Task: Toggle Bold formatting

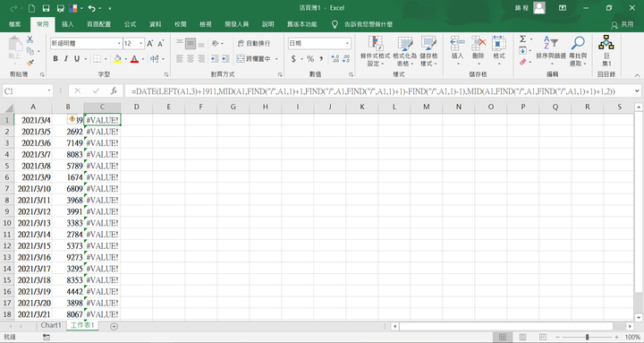Action: (x=55, y=59)
